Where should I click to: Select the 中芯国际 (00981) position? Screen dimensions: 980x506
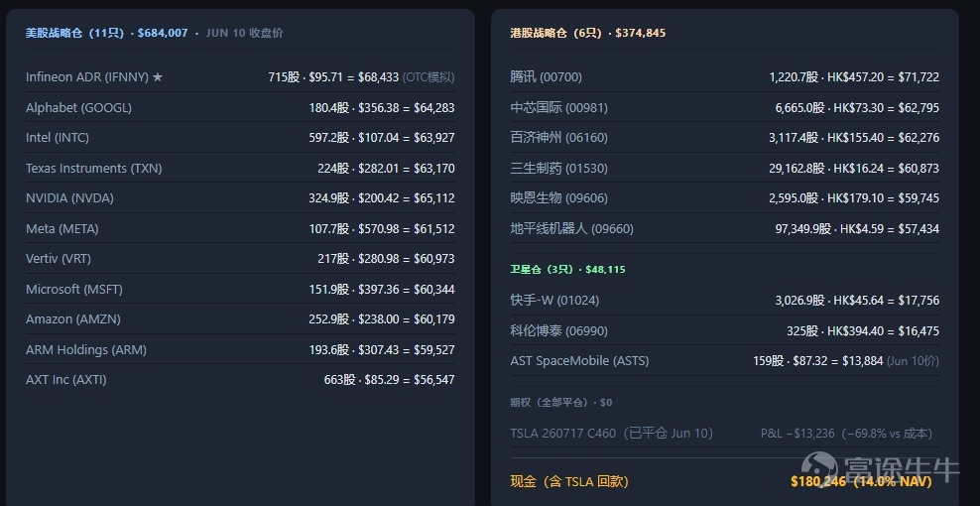point(724,107)
